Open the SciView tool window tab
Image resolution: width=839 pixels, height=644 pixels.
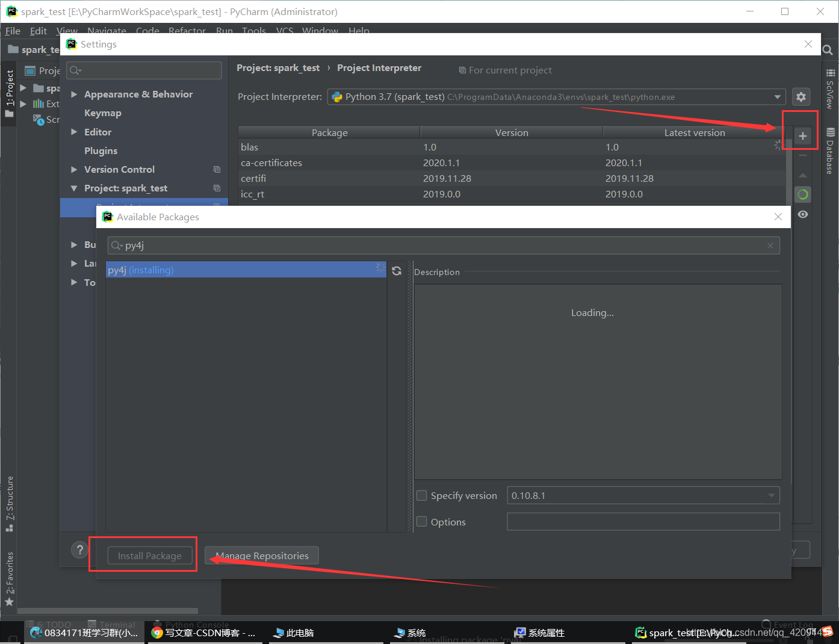(x=830, y=90)
